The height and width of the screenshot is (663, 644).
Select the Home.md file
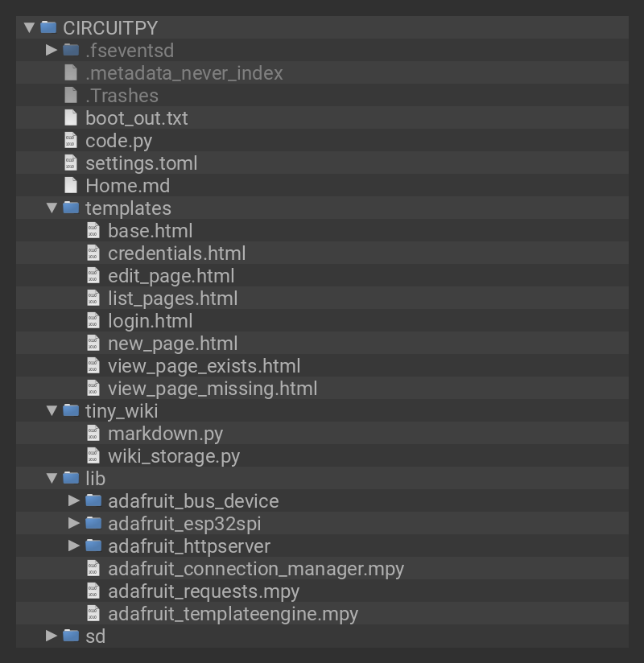[127, 186]
